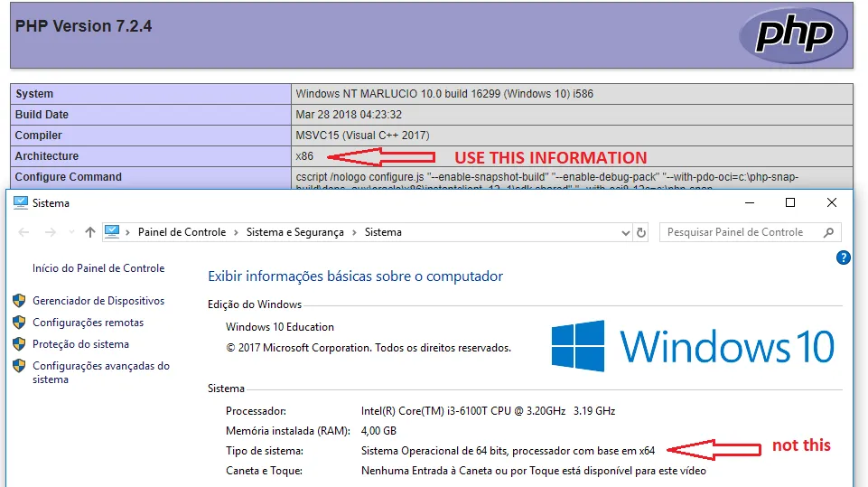Focus the Pesquisar Painel de Controle search box
Image resolution: width=868 pixels, height=487 pixels.
(750, 232)
